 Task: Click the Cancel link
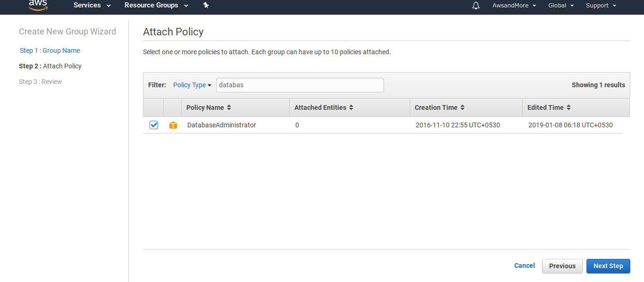pos(525,265)
